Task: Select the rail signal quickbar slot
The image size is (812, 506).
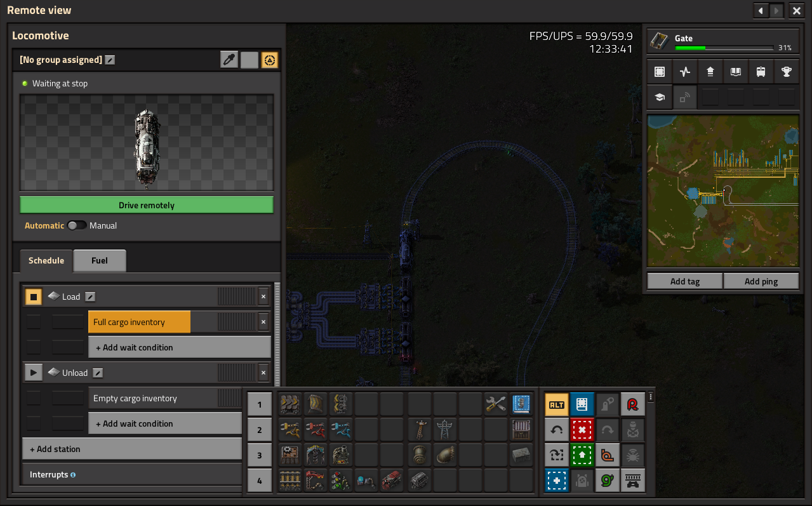Action: (x=341, y=480)
